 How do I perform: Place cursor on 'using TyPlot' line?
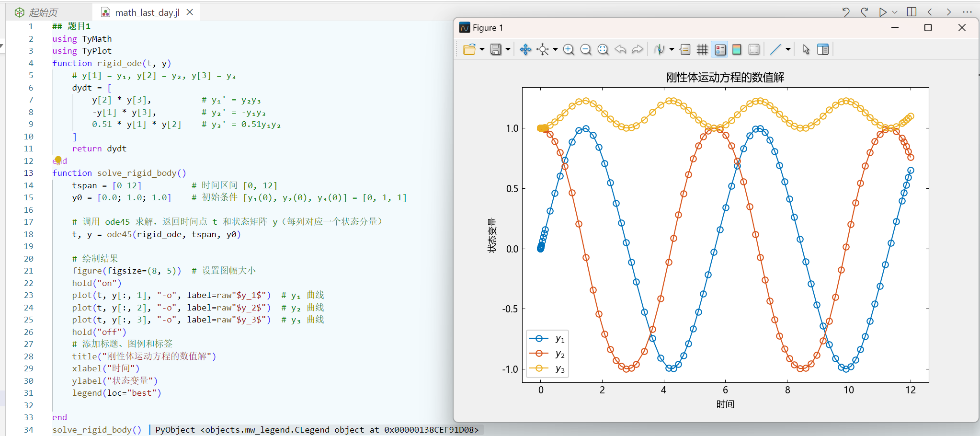[82, 51]
